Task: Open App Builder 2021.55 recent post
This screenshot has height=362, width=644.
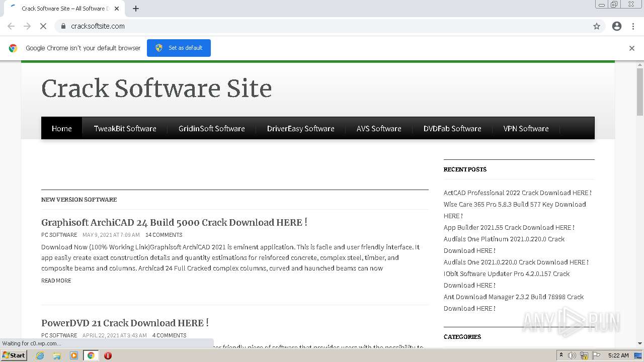Action: pos(509,227)
